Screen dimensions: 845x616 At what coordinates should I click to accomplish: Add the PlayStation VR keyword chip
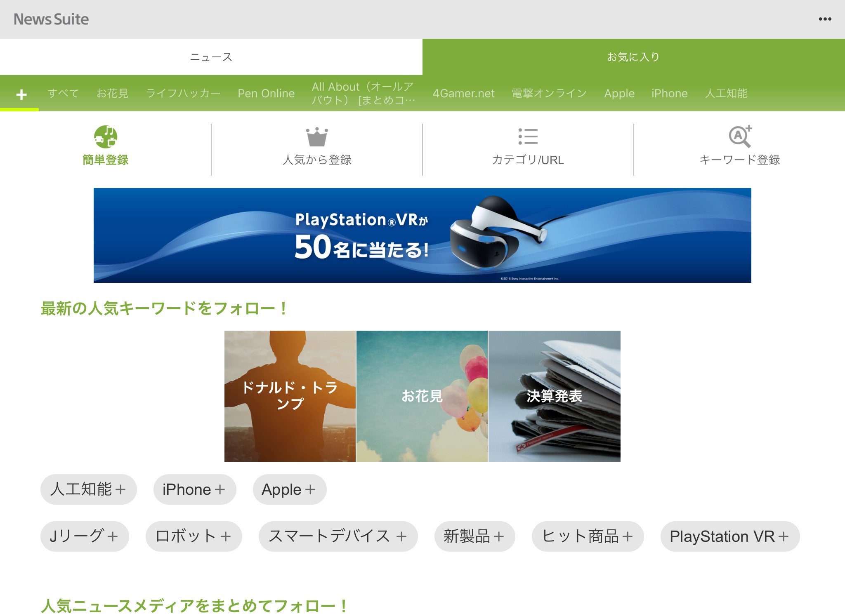(729, 536)
